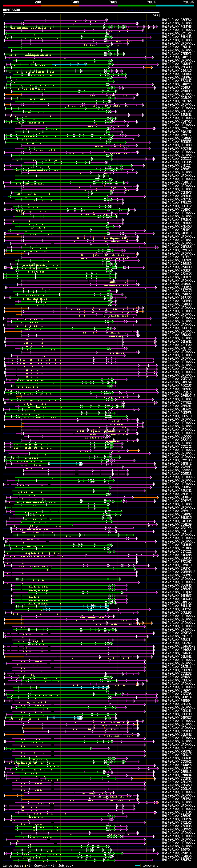Image resolution: width=197 pixels, height=868 pixels.
Task: Click the UniRef100_Q8D3X1 subject name
Action: tap(177, 260)
